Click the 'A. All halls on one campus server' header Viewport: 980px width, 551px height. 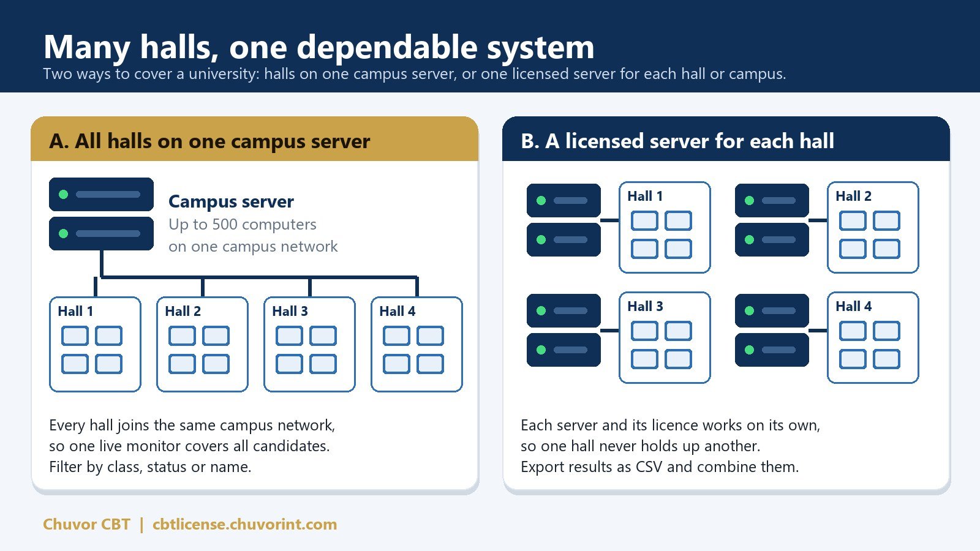point(254,139)
